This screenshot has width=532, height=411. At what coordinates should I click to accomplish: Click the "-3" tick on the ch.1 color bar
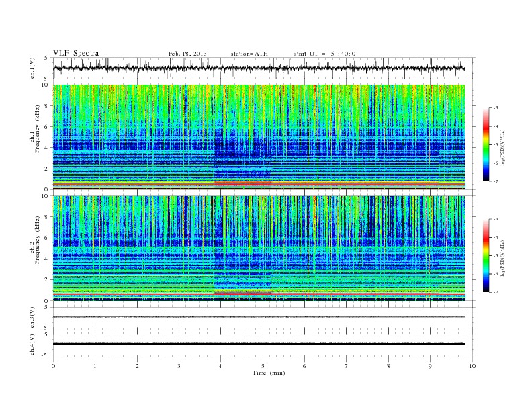(495, 108)
